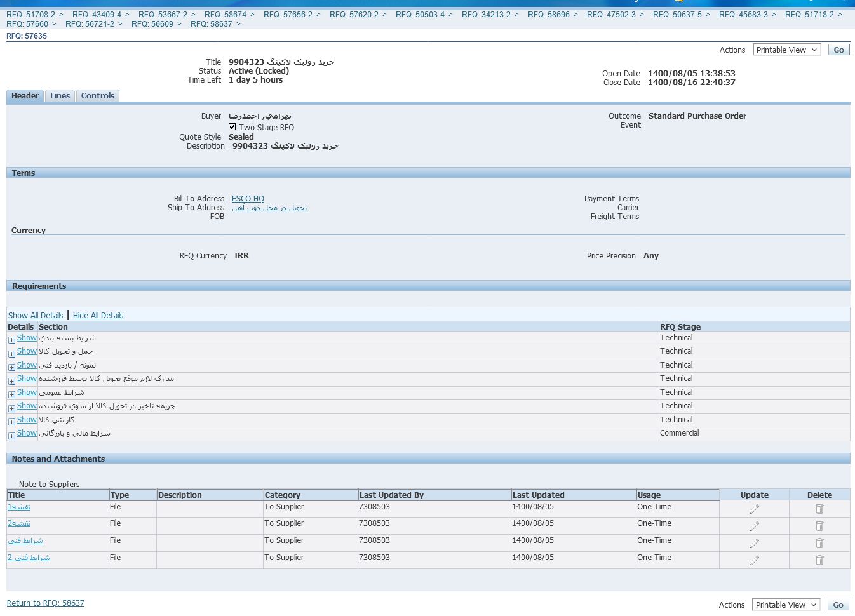Open the شرایط فنی 2 attachment file link

(29, 558)
